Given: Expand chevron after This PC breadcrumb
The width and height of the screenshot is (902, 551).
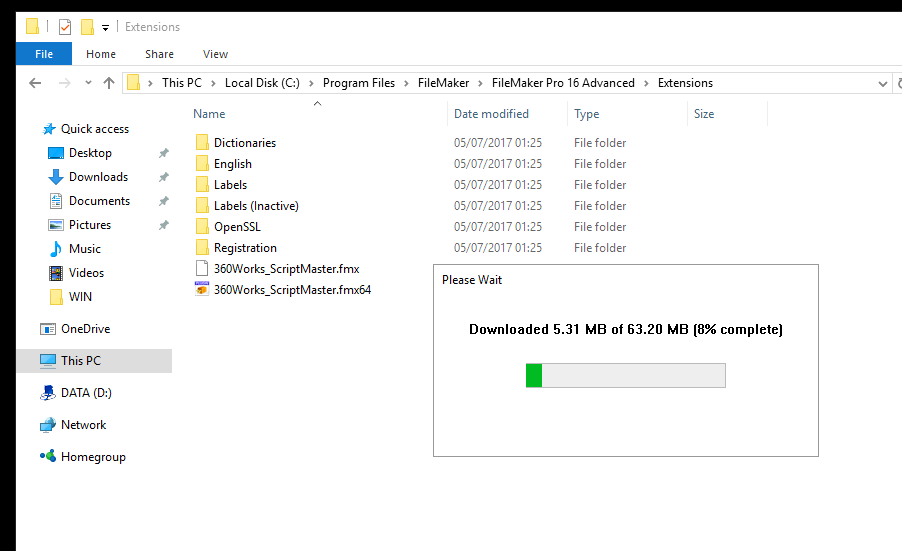Looking at the screenshot, I should [x=213, y=83].
